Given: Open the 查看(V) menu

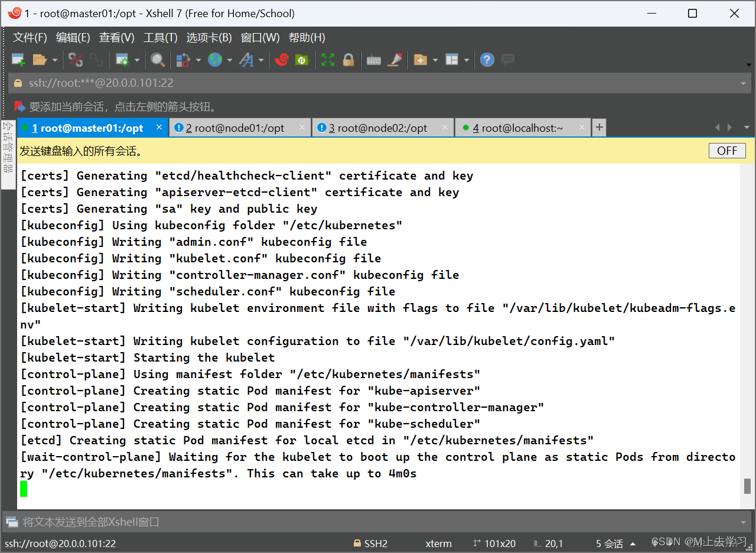Looking at the screenshot, I should click(117, 38).
